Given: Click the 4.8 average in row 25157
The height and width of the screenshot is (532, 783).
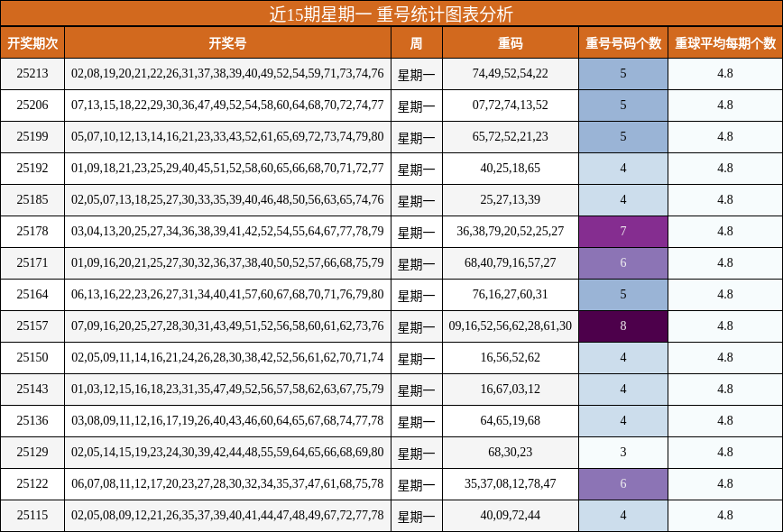Looking at the screenshot, I should point(725,326).
